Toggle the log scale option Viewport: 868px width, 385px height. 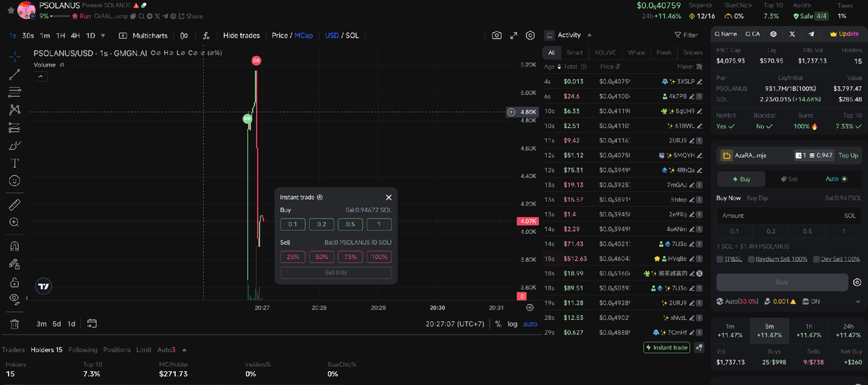coord(512,323)
